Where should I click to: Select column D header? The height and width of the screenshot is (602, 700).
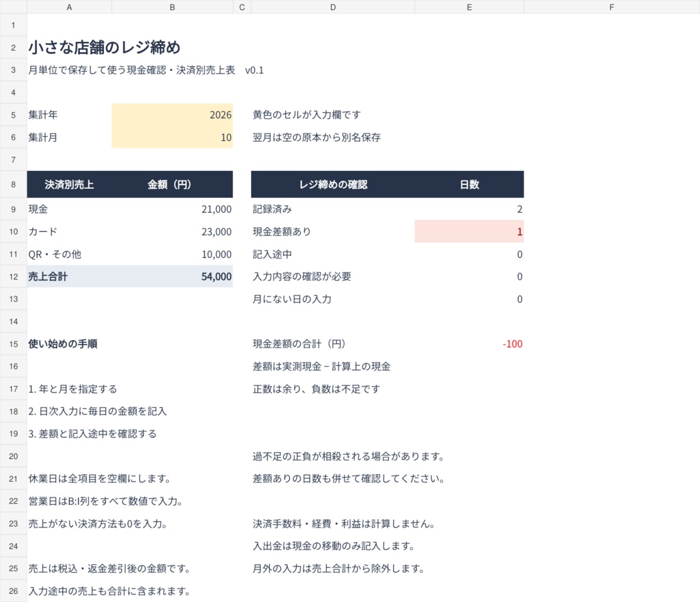(333, 7)
